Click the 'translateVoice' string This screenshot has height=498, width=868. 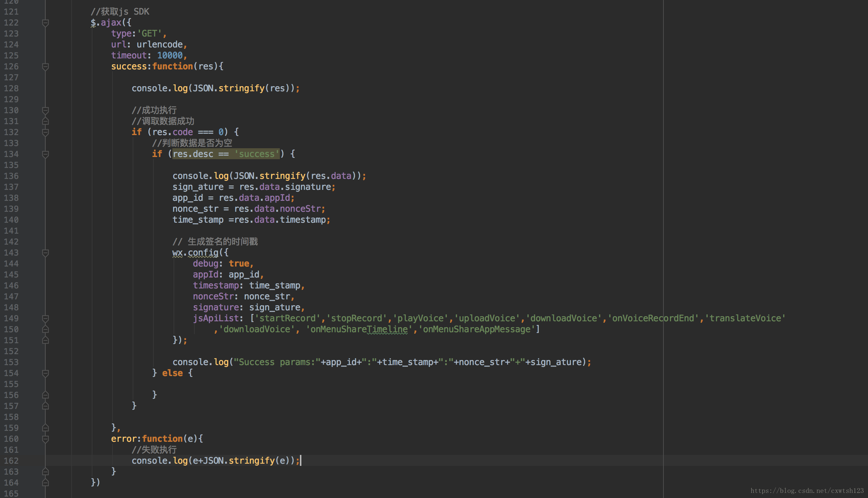coord(745,318)
